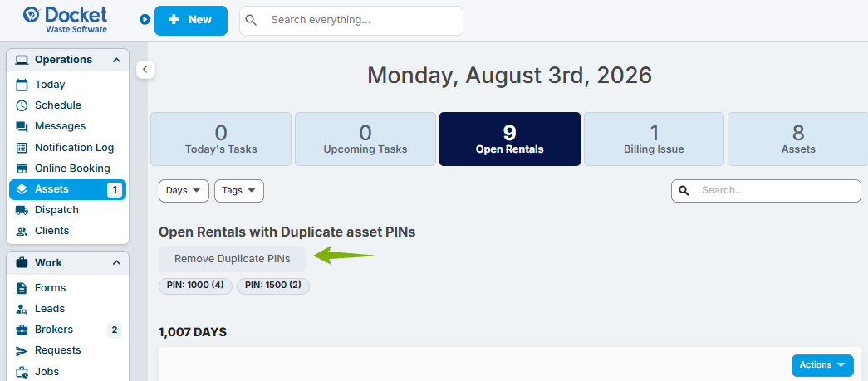Open the Actions dropdown menu
Viewport: 868px width, 381px height.
pyautogui.click(x=822, y=365)
